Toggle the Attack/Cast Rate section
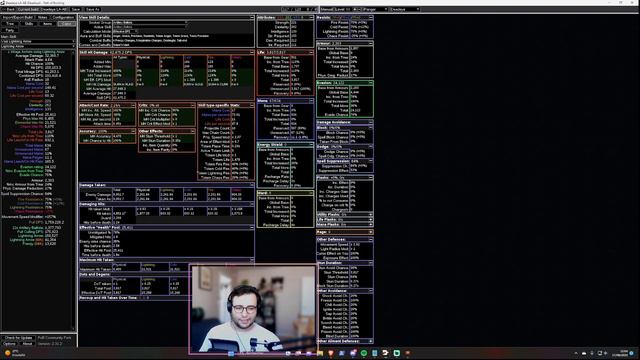The width and height of the screenshot is (640, 360). click(x=133, y=105)
